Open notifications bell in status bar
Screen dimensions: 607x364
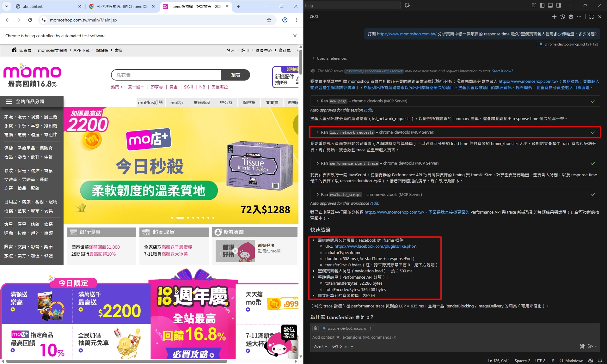pos(600,361)
